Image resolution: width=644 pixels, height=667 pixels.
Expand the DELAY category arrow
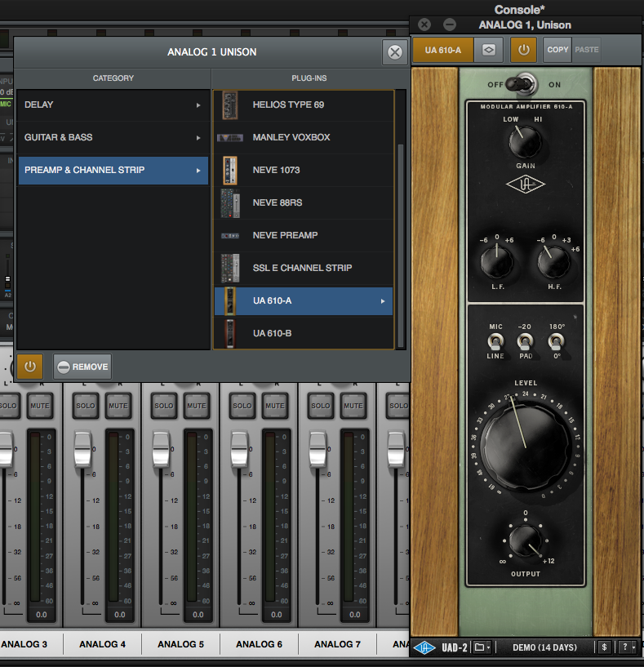[x=198, y=105]
